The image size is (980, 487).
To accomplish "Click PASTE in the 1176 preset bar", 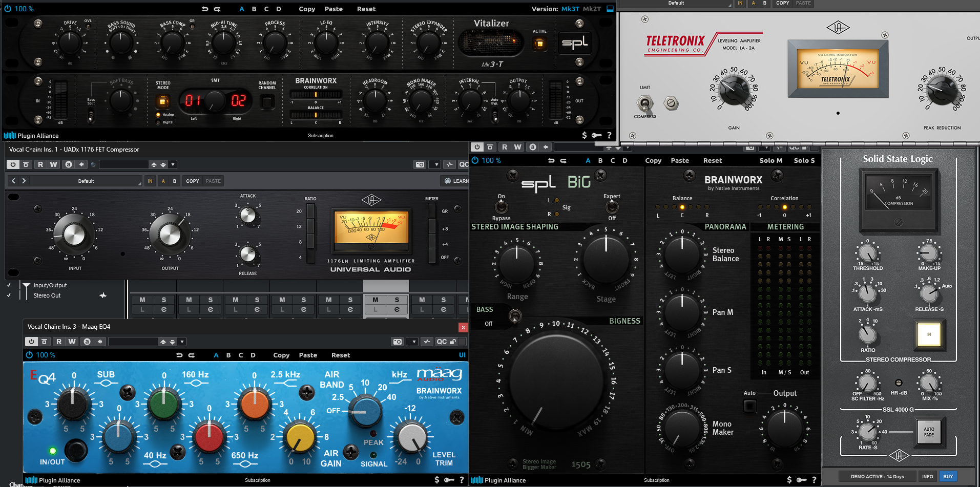I will [x=213, y=181].
